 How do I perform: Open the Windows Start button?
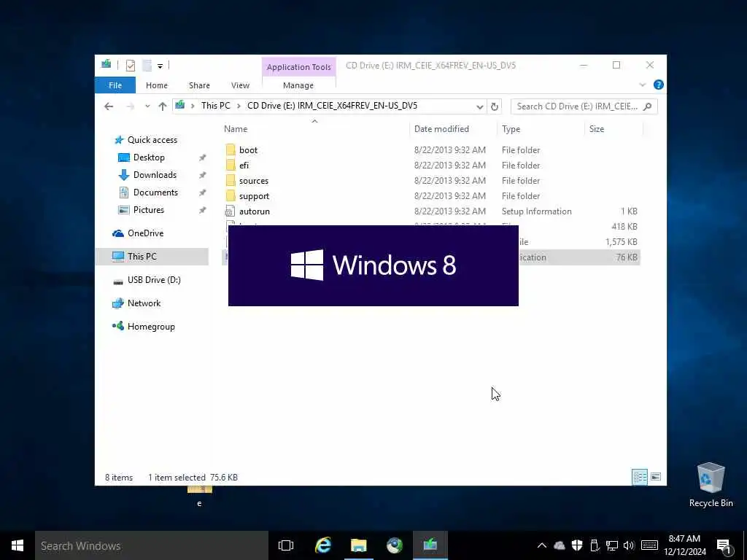click(18, 545)
